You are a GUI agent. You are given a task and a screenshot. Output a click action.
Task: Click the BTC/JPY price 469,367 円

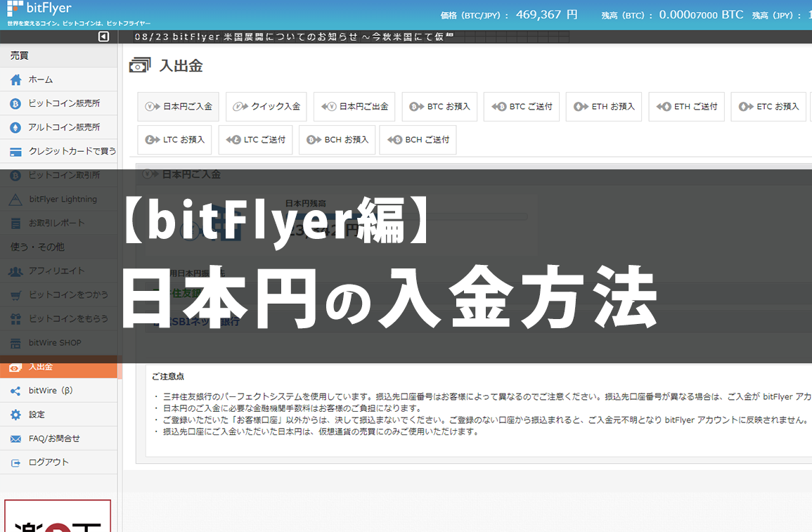coord(546,15)
